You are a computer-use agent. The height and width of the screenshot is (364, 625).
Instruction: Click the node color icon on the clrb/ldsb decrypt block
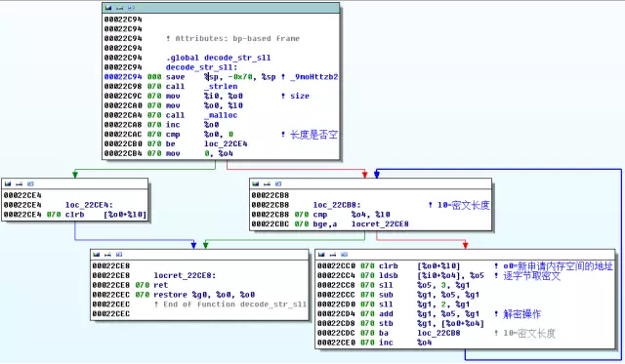pyautogui.click(x=321, y=254)
